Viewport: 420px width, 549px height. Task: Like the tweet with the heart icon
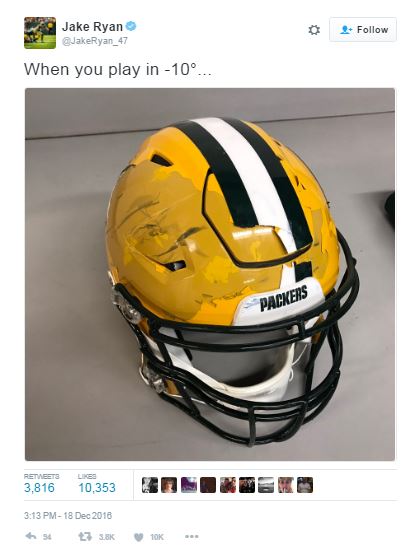tap(139, 536)
